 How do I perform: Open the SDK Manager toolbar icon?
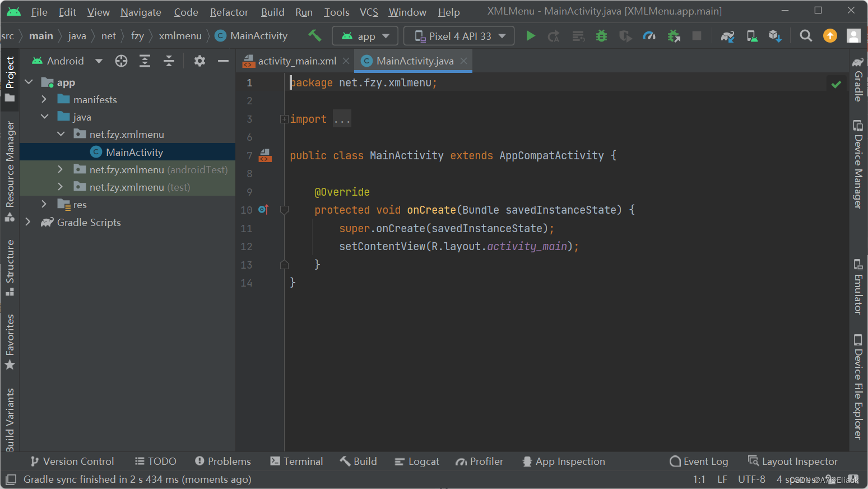(775, 36)
